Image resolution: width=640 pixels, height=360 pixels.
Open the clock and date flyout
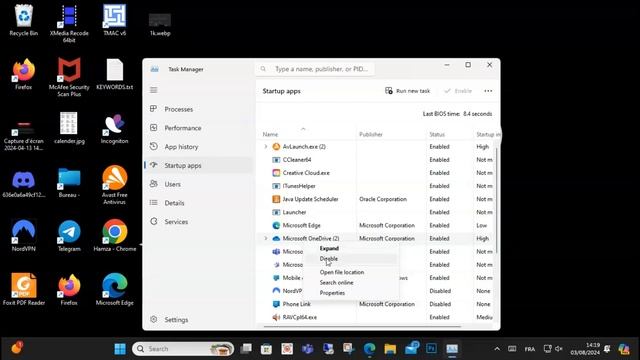coord(585,349)
